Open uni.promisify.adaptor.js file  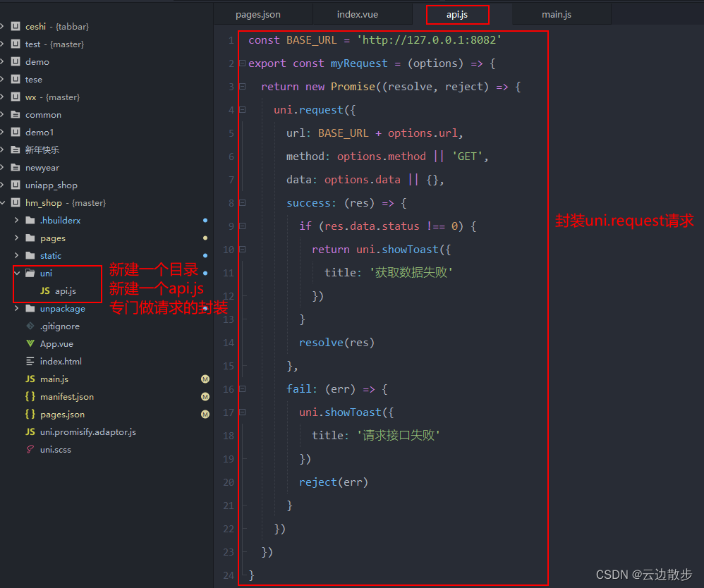88,431
